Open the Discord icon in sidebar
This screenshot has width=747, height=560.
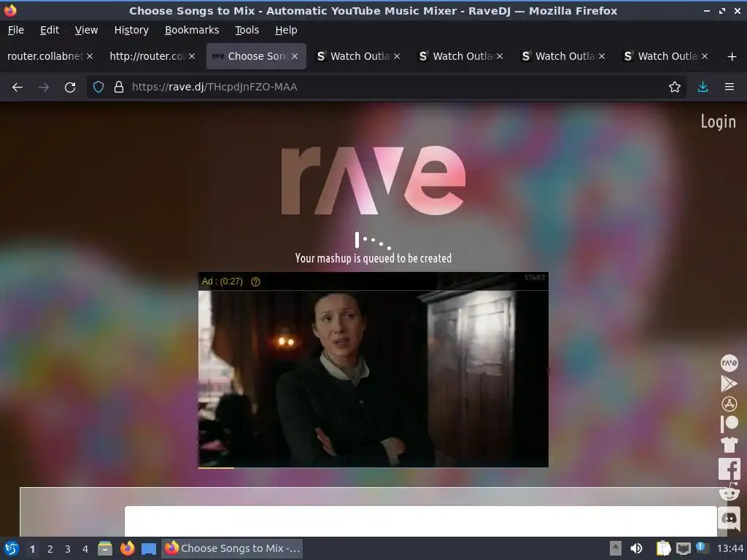(729, 518)
